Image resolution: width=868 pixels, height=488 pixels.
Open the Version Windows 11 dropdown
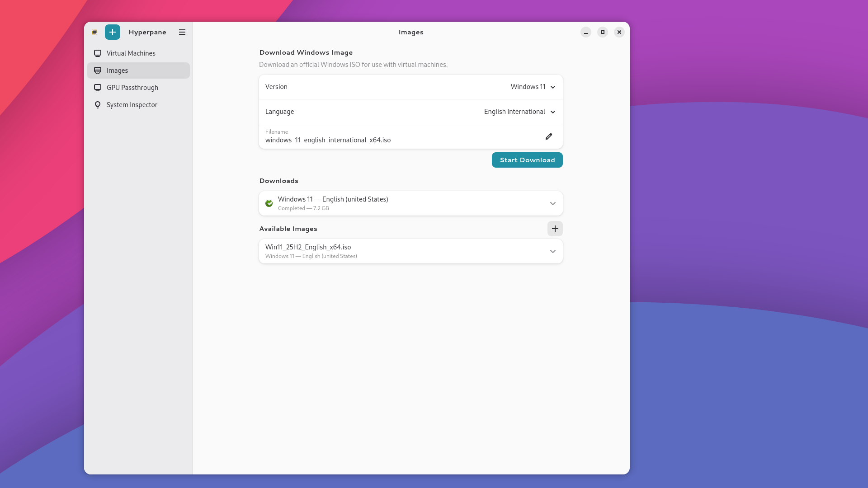(533, 87)
